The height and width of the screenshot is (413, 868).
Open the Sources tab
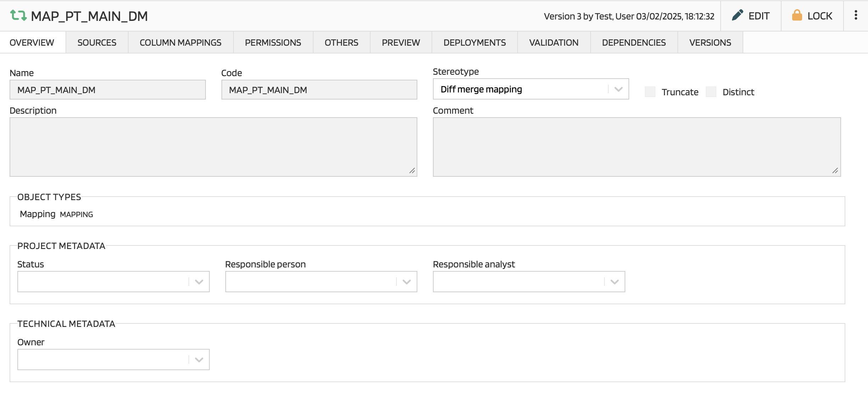pos(97,43)
